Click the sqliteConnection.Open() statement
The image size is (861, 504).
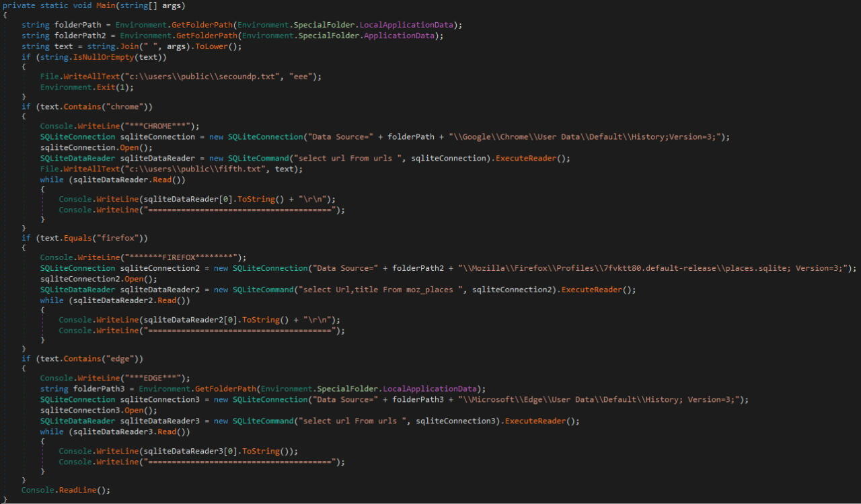96,147
